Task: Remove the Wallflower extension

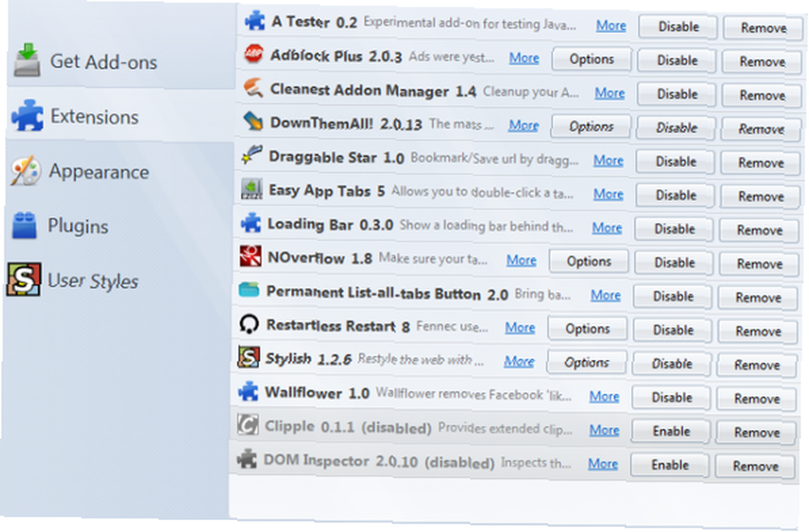Action: (x=757, y=399)
